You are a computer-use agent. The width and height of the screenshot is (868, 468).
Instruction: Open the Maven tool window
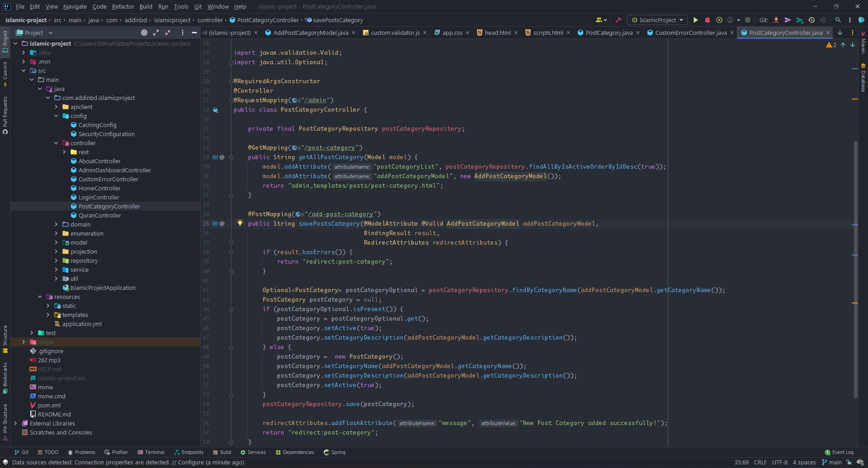[863, 43]
